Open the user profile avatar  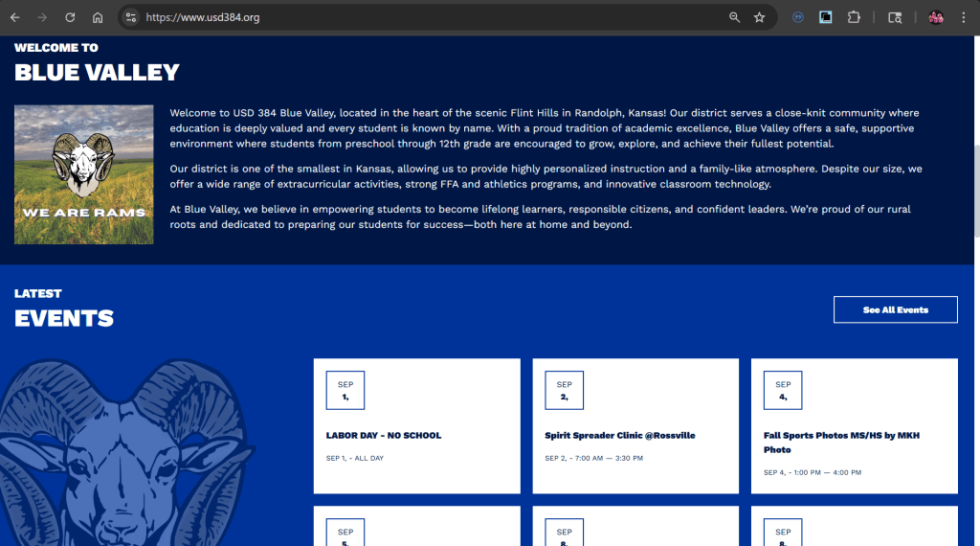936,17
